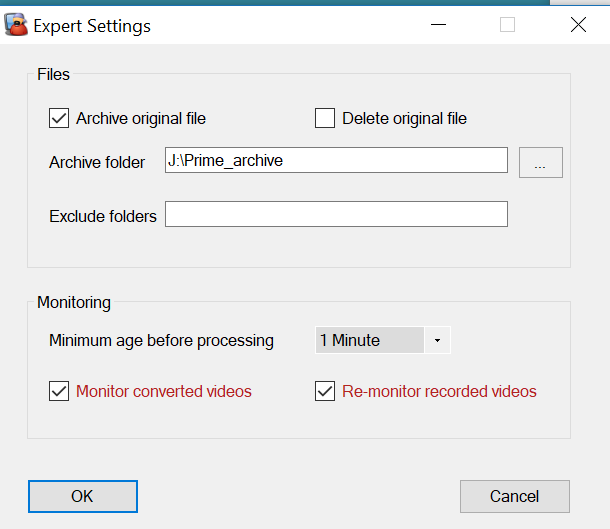Enable Delete original file checkbox
The width and height of the screenshot is (610, 529).
tap(324, 119)
